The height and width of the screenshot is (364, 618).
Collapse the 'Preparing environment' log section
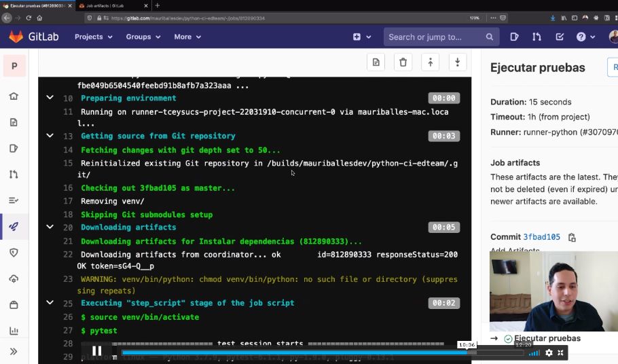point(50,98)
